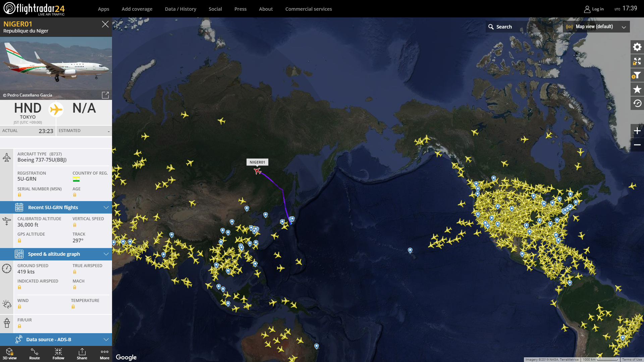Toggle fullscreen map view icon
The image size is (644, 362).
[x=637, y=61]
